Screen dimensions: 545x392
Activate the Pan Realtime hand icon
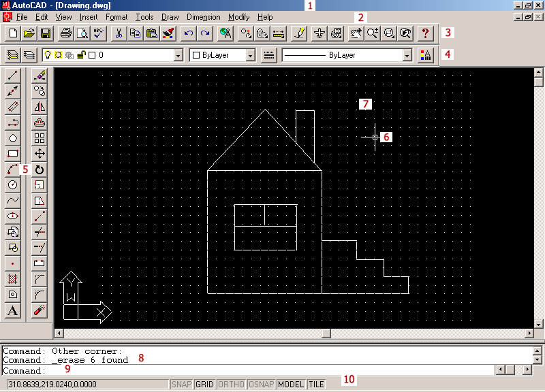coord(356,33)
